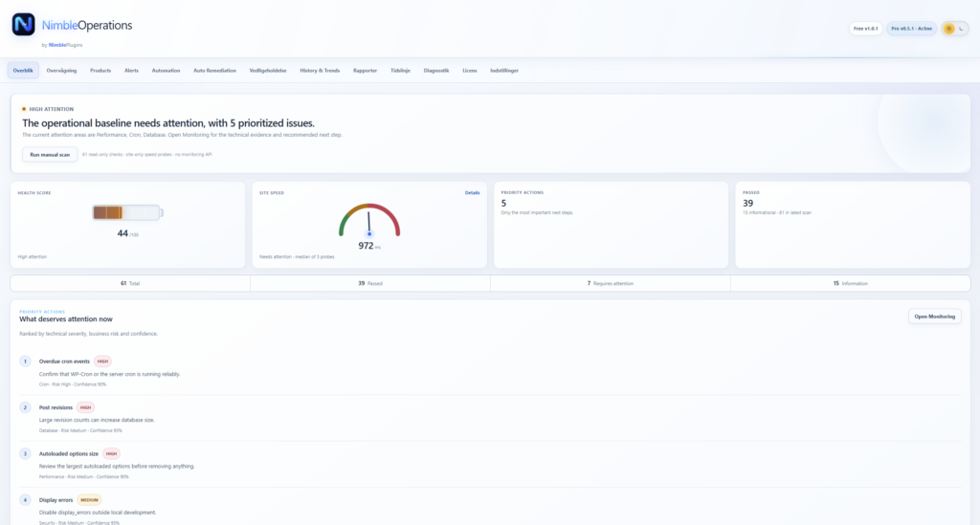
Task: Click the 972 ms site speed value
Action: click(x=369, y=246)
